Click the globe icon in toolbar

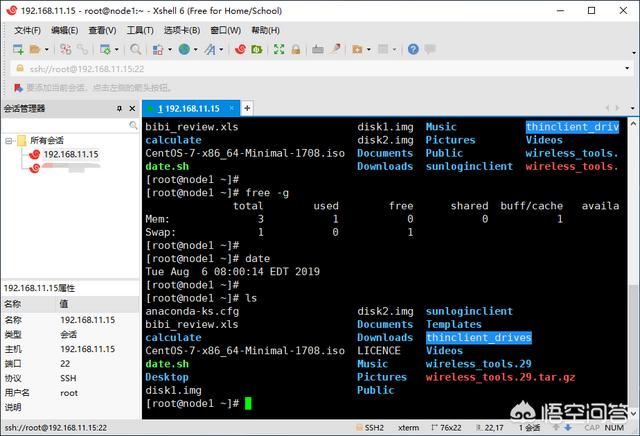[x=185, y=49]
